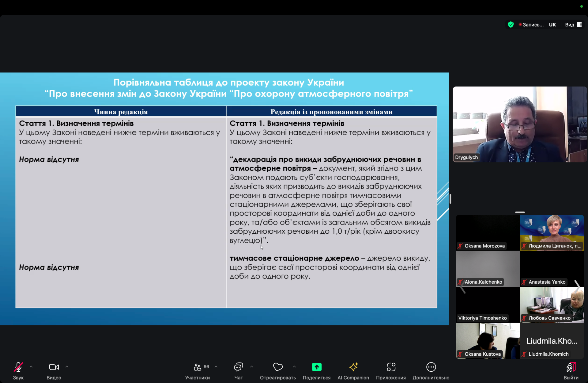Expand chat options chevron
The width and height of the screenshot is (588, 383).
pyautogui.click(x=252, y=367)
